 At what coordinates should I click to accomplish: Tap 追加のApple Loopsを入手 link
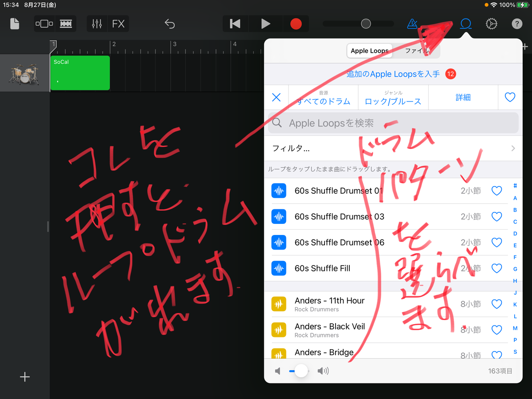[393, 74]
